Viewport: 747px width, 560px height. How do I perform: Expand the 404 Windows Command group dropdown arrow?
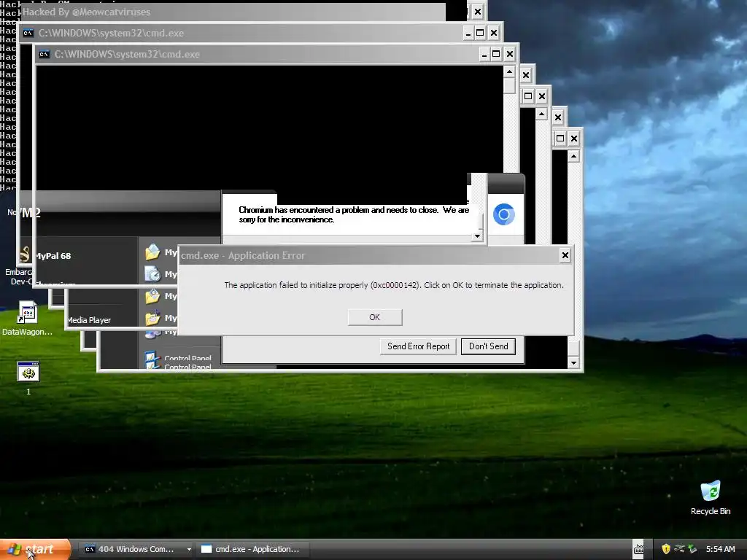189,549
